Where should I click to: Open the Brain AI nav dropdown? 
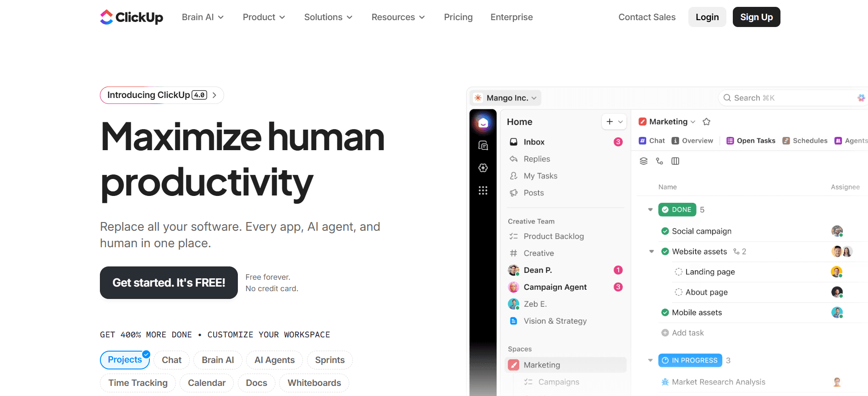(x=203, y=17)
